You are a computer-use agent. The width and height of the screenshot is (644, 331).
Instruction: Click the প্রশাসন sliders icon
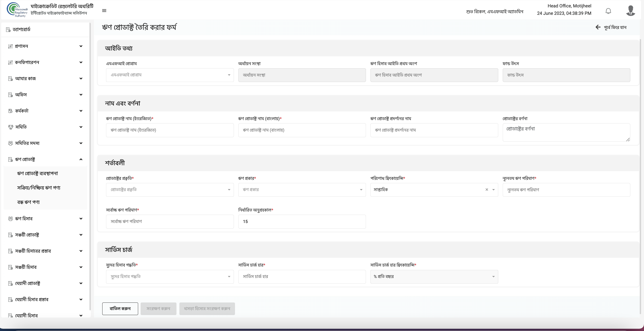[10, 46]
